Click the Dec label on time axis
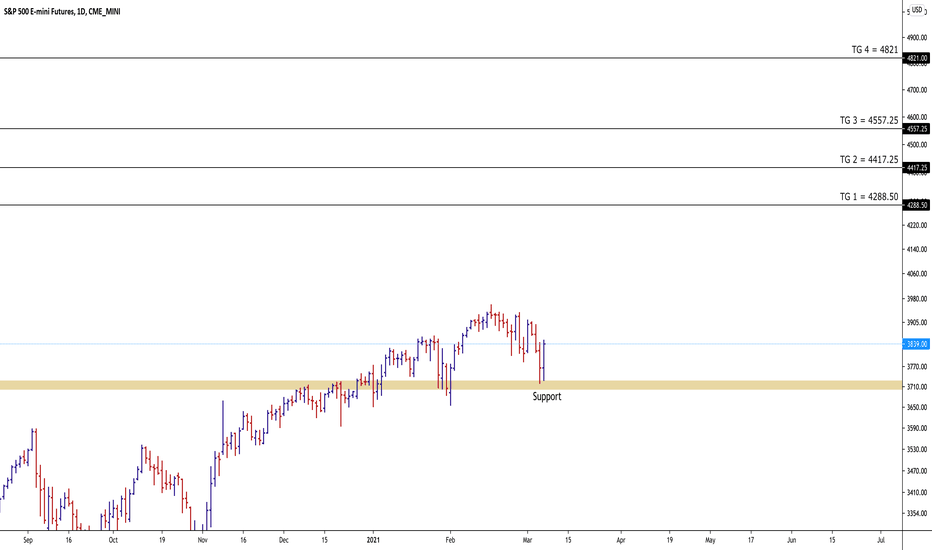Screen dimensions: 932x550 click(284, 540)
